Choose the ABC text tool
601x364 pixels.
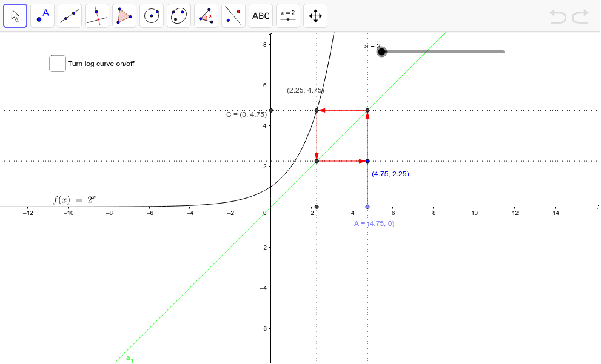[261, 16]
